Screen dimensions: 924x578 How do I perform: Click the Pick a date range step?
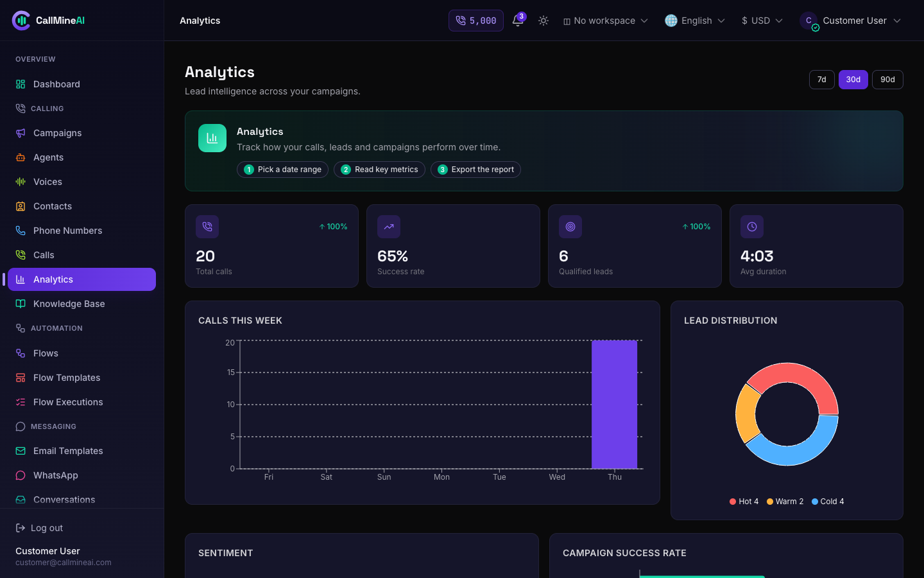coord(282,170)
